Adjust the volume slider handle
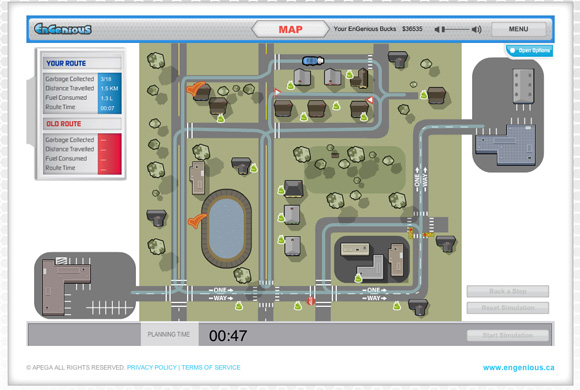This screenshot has height=390, width=580. click(x=444, y=29)
